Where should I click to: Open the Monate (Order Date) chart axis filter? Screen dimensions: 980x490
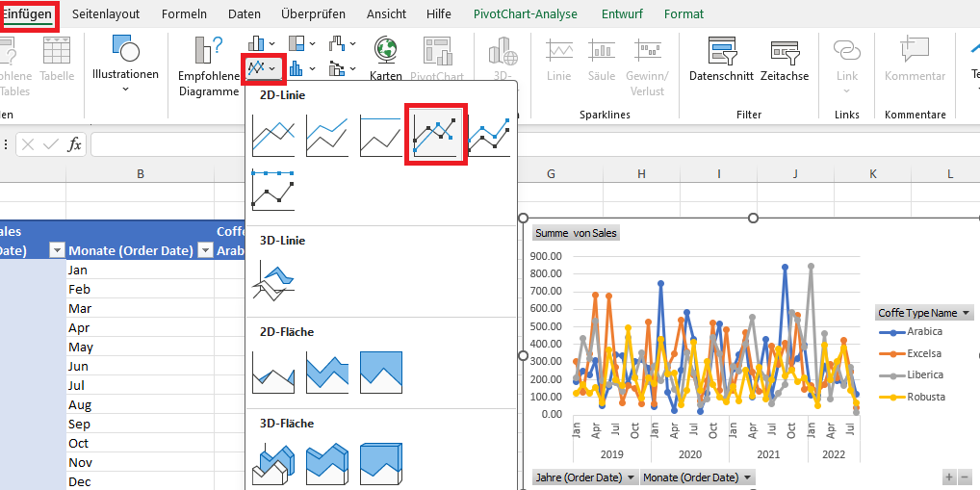[698, 477]
